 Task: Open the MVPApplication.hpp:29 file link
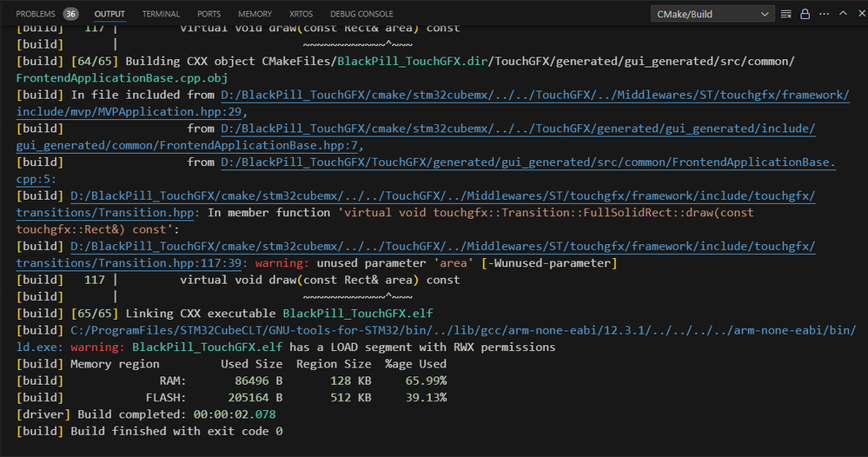(x=130, y=112)
